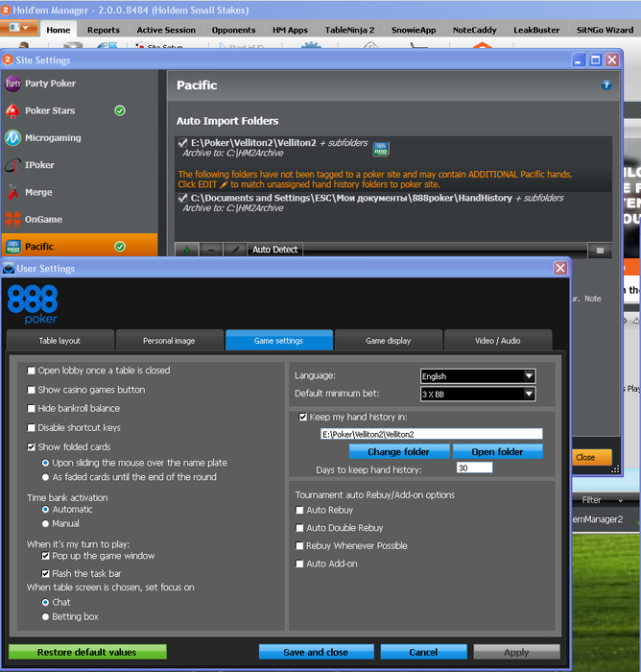This screenshot has height=672, width=641.
Task: Click Close button in Site Settings
Action: pyautogui.click(x=592, y=457)
